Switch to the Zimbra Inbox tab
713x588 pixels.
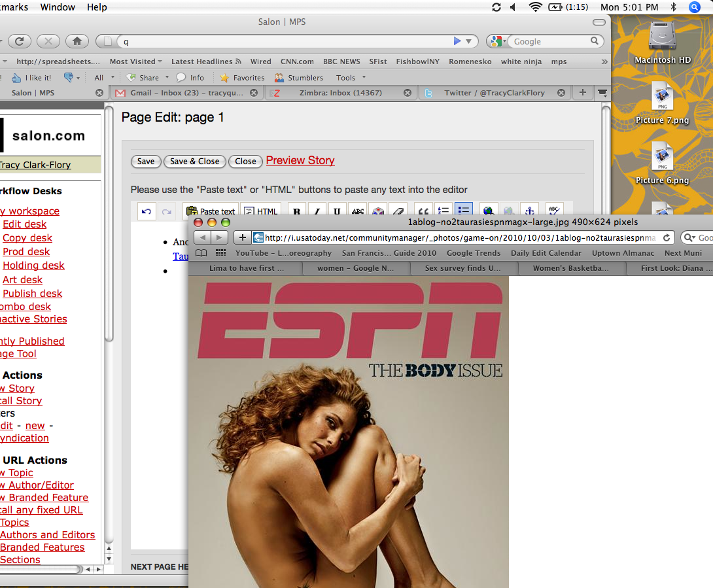pyautogui.click(x=339, y=93)
